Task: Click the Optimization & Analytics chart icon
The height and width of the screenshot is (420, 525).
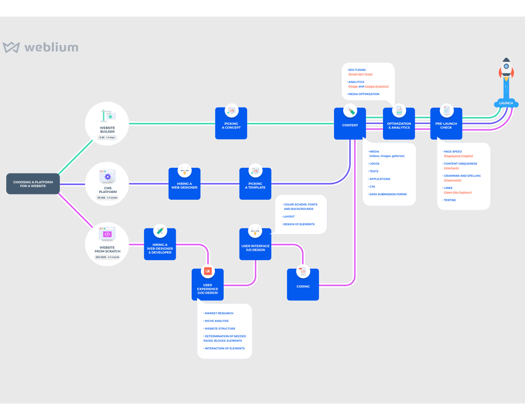Action: coord(399,110)
